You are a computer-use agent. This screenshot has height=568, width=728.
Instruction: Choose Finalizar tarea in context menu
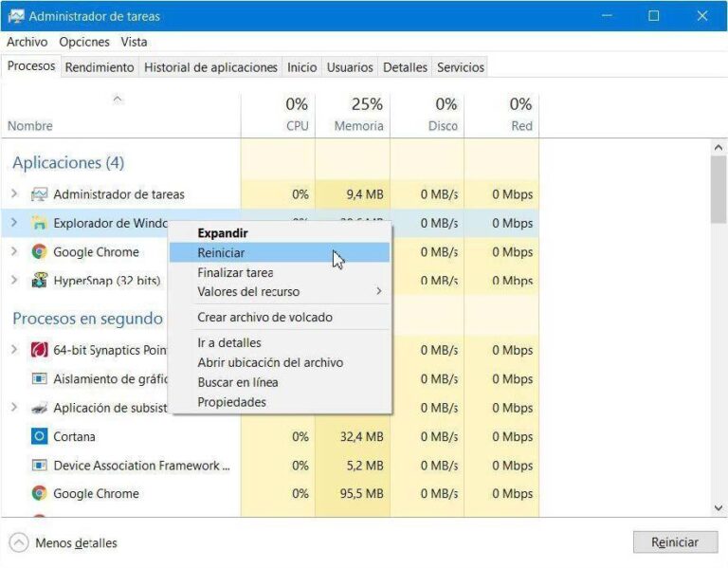coord(235,273)
